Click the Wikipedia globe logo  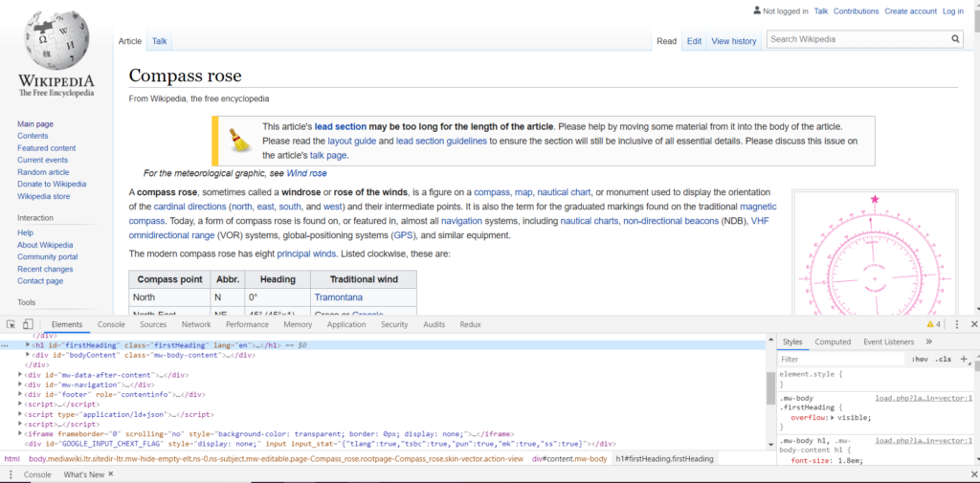[x=56, y=39]
